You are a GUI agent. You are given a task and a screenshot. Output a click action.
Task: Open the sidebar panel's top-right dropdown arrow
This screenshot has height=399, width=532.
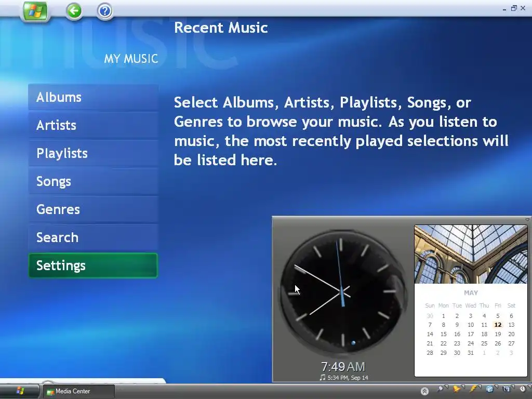[527, 220]
